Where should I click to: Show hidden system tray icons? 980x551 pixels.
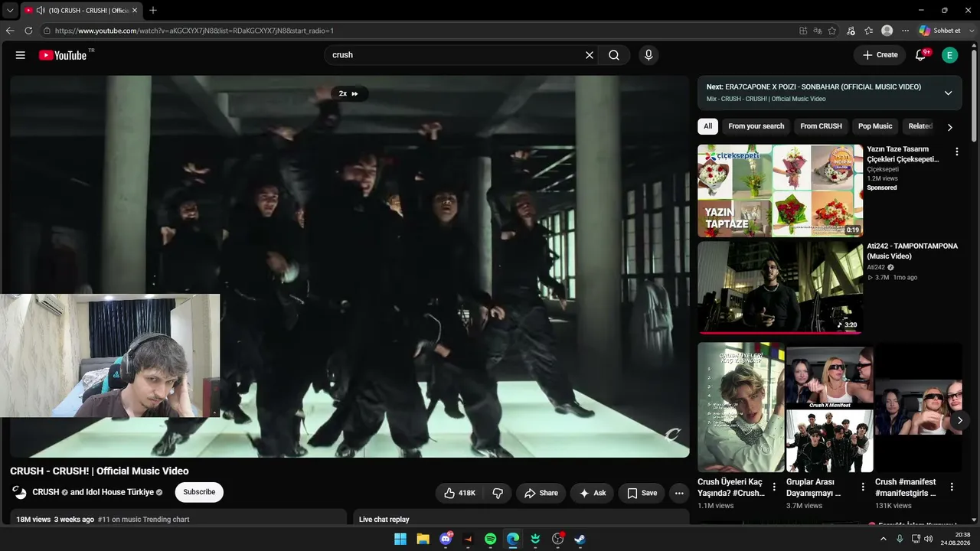[x=884, y=539]
